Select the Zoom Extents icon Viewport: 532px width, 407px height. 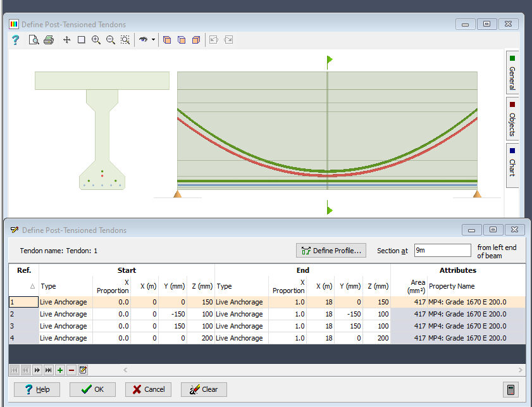click(126, 39)
